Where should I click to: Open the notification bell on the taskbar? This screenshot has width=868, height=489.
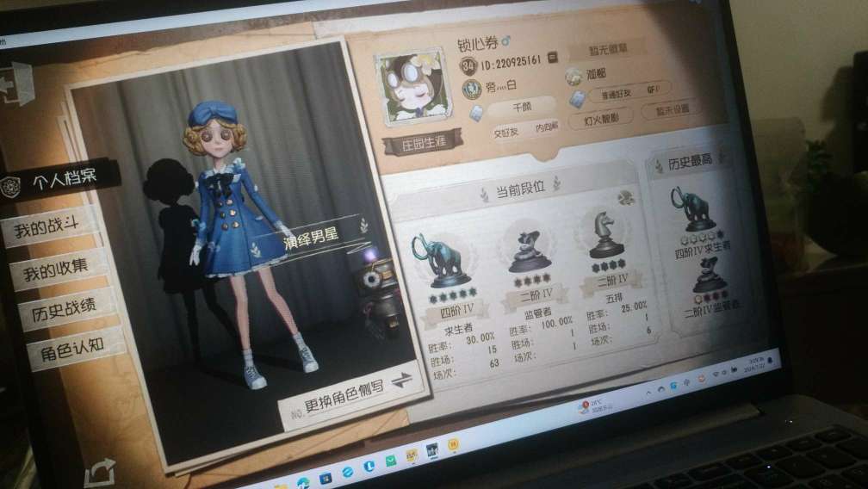(772, 361)
